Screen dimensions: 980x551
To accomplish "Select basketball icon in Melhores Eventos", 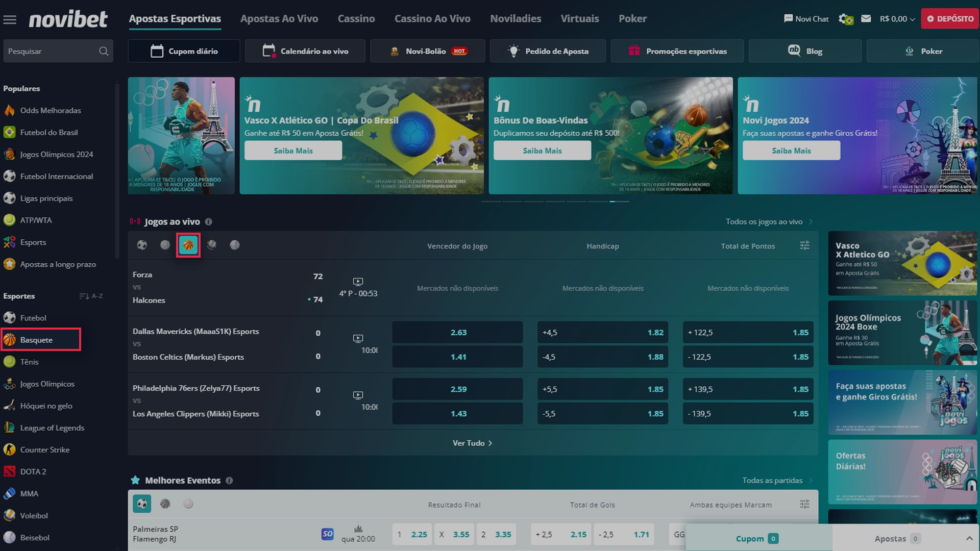I will 165,504.
